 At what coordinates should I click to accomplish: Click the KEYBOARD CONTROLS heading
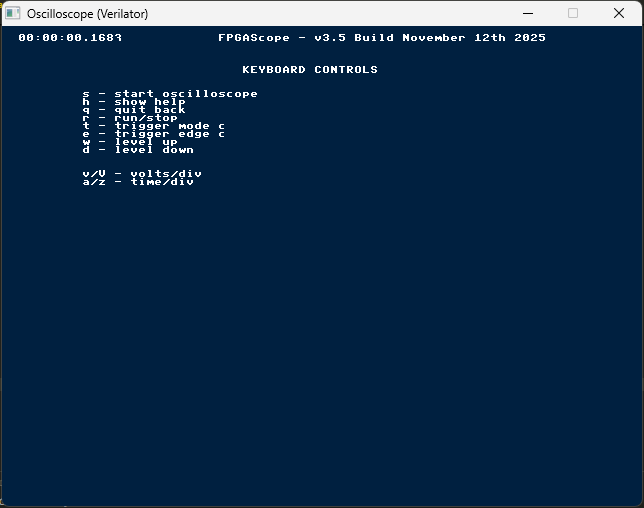pos(310,70)
